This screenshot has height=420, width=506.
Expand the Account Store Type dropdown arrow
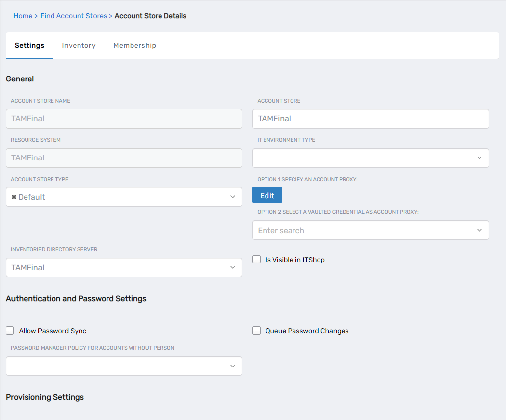(233, 197)
